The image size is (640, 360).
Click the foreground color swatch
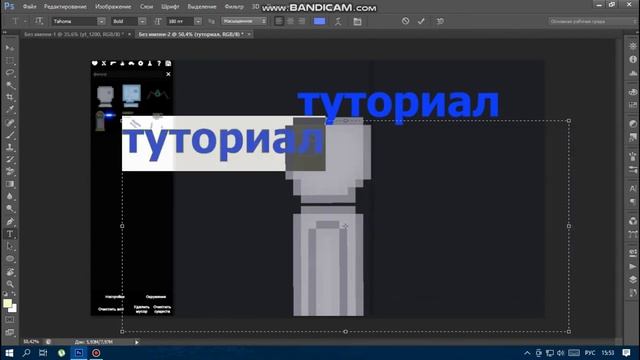(7, 303)
